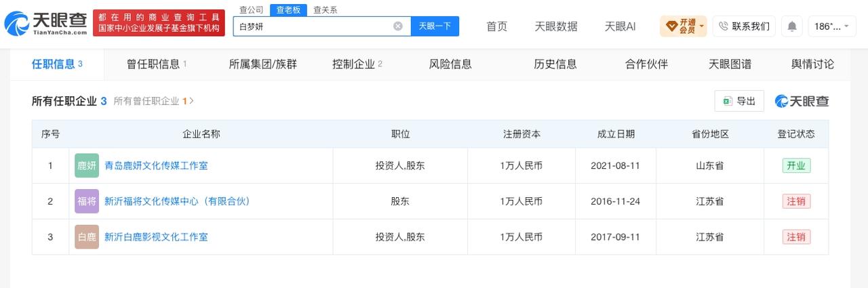
Task: Open the 所属集团/族群 tab
Action: [263, 64]
